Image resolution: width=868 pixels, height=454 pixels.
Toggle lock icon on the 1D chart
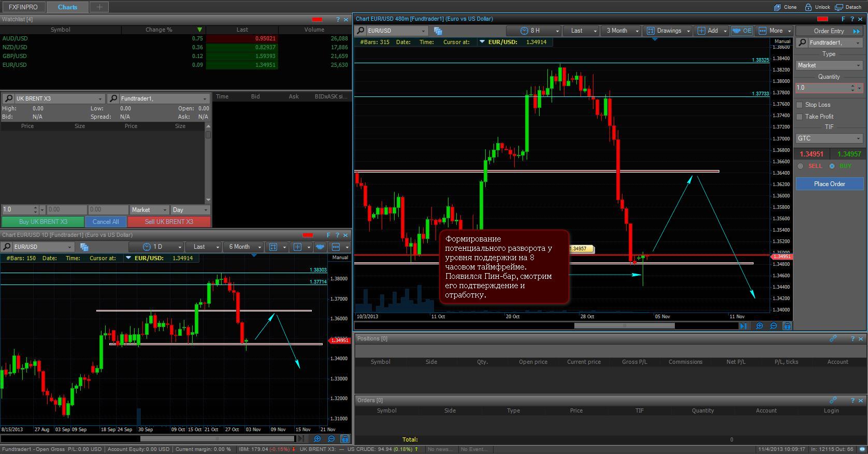coord(345,439)
